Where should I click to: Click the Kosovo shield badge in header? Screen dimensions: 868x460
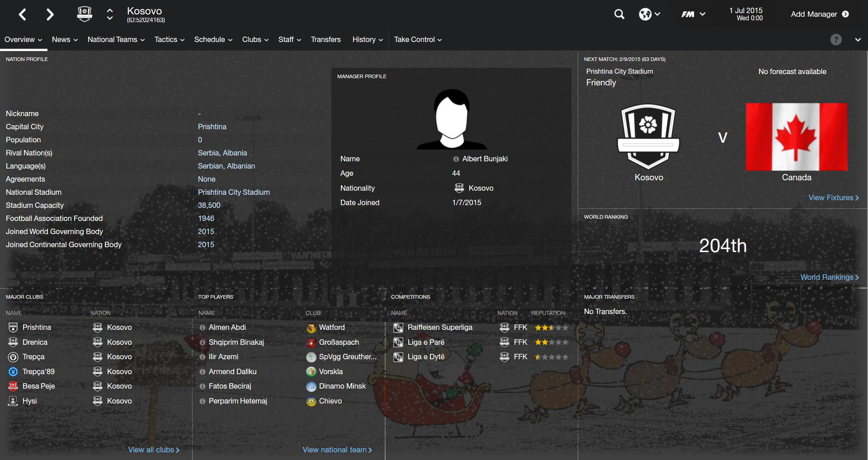tap(85, 14)
